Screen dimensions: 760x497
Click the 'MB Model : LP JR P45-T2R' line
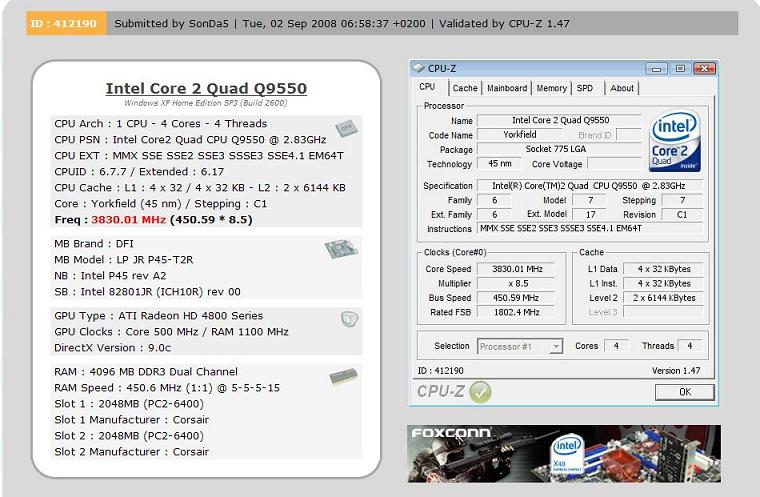[124, 260]
